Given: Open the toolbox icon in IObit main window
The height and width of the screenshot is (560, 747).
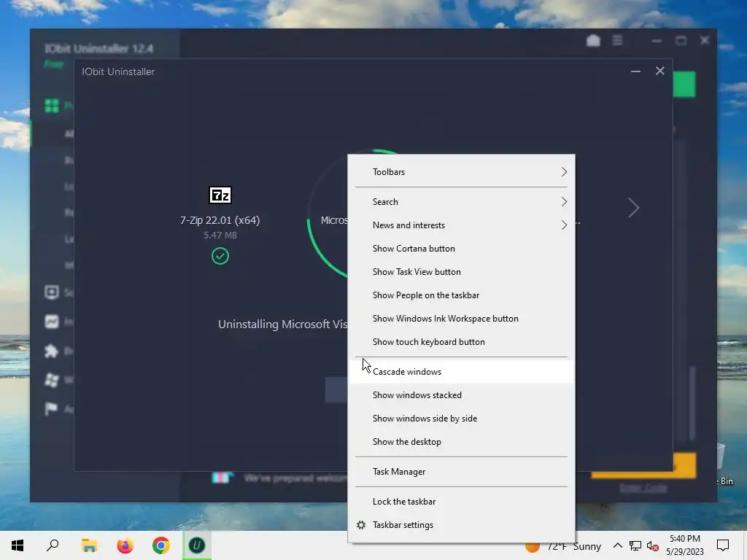Looking at the screenshot, I should click(593, 41).
